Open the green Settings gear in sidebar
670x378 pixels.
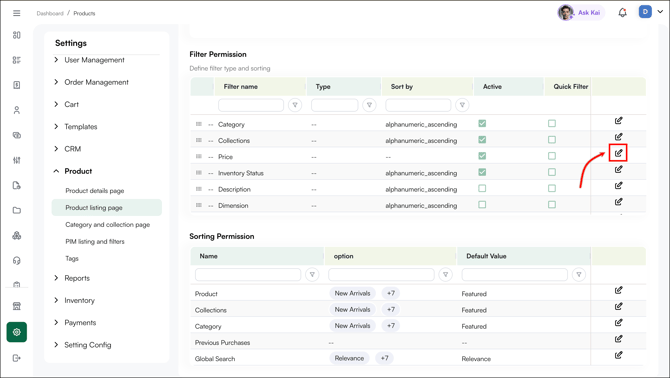(x=17, y=332)
